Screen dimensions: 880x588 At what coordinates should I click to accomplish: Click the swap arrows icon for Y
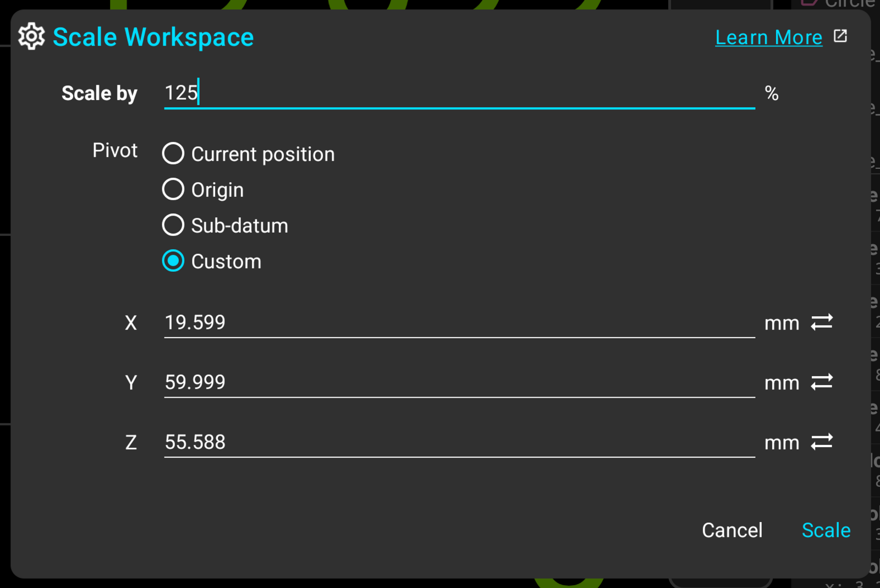pos(822,382)
